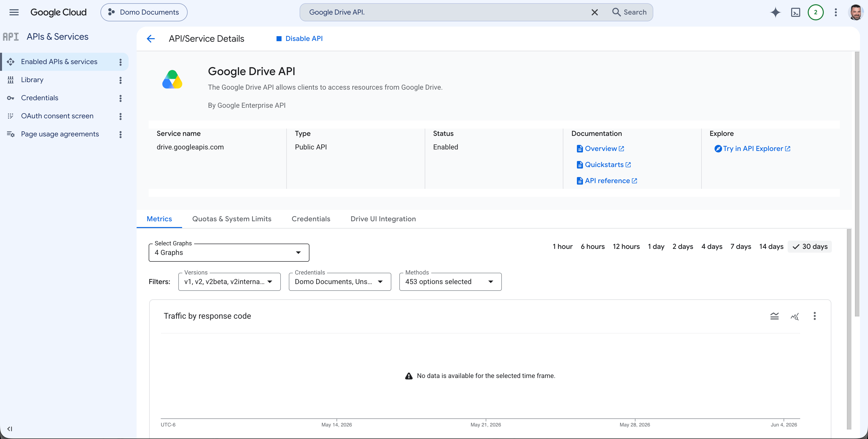The width and height of the screenshot is (868, 439).
Task: Open the Quickstarts documentation link
Action: point(604,165)
